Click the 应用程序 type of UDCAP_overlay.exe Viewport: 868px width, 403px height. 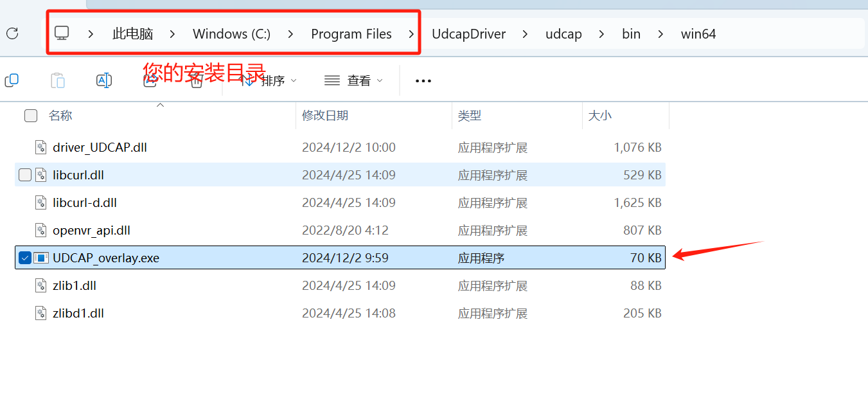coord(481,258)
